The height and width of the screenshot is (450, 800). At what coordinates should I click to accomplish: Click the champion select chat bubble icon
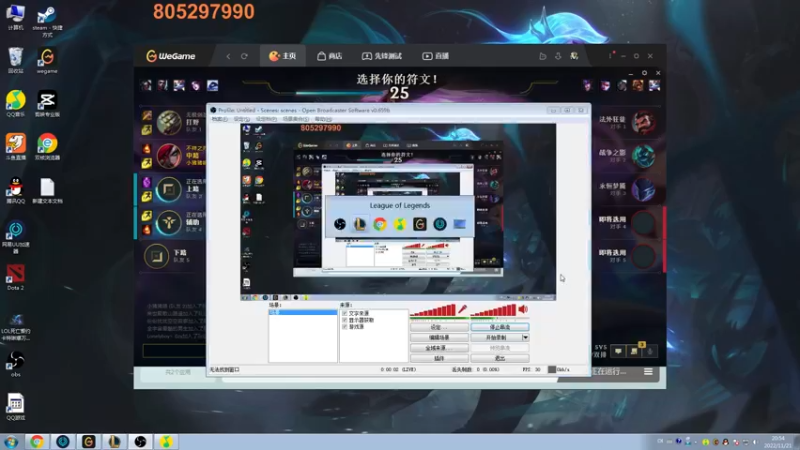point(618,351)
